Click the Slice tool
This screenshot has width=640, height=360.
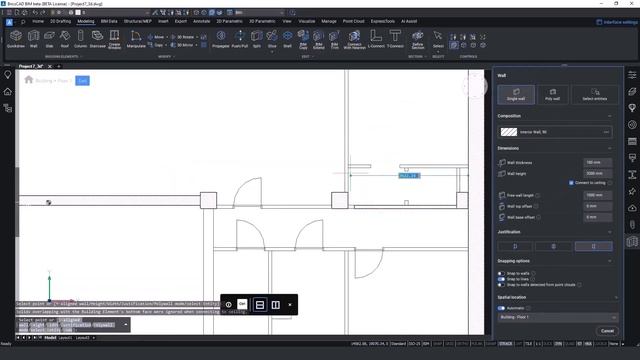pyautogui.click(x=272, y=40)
